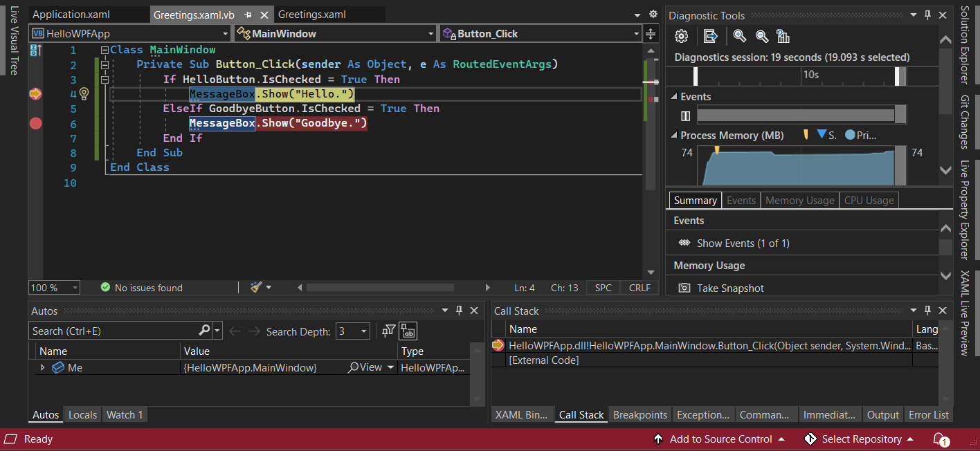980x451 pixels.
Task: Click the Show Events link icon
Action: coord(684,243)
